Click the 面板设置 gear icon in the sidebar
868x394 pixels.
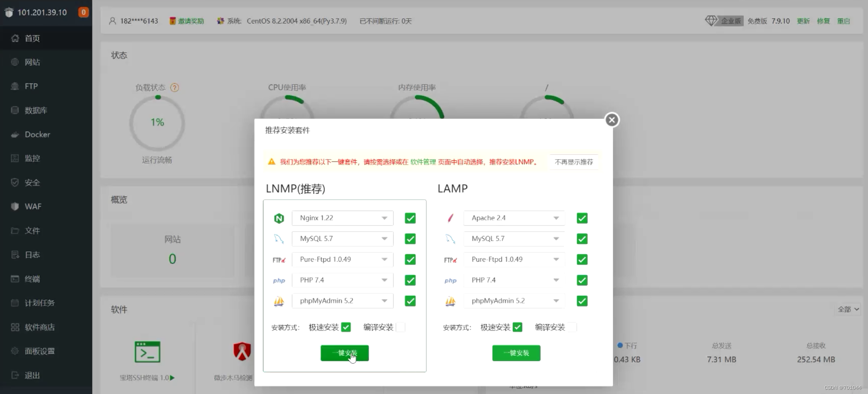tap(15, 351)
